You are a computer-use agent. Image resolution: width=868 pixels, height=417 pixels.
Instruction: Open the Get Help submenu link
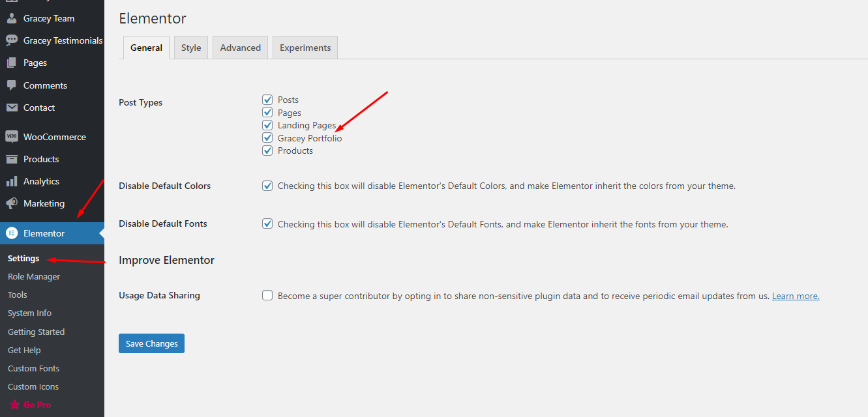click(x=24, y=350)
